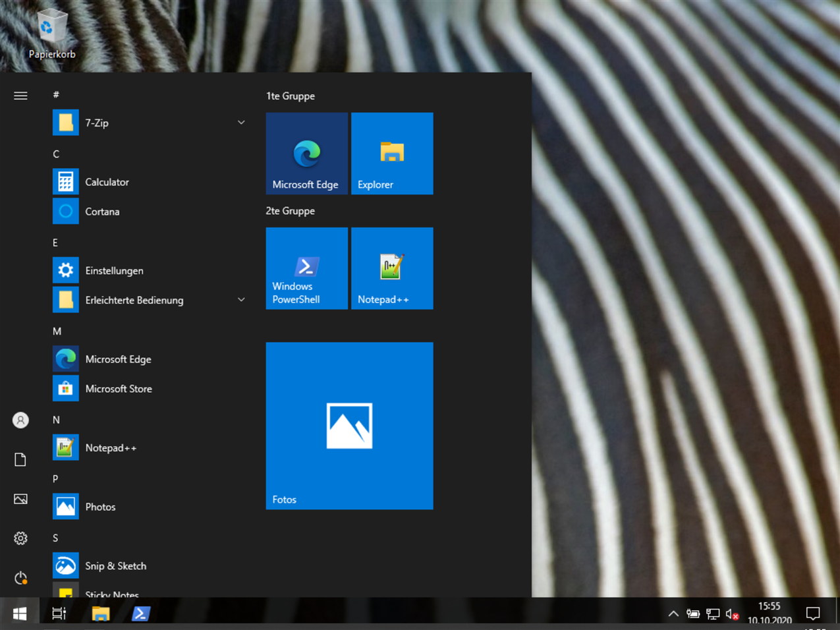Screen dimensions: 840x630
Task: Open Einstellungen in the app list
Action: (150, 270)
